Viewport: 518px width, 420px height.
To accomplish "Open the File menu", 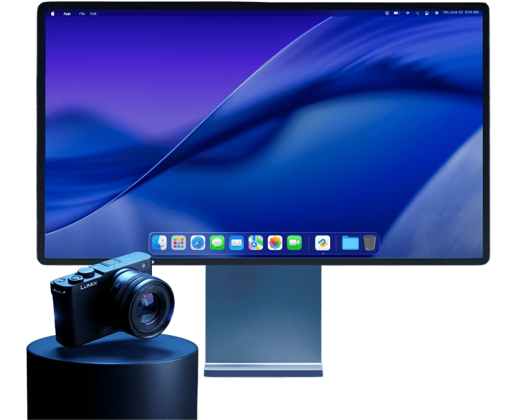I will (x=82, y=14).
